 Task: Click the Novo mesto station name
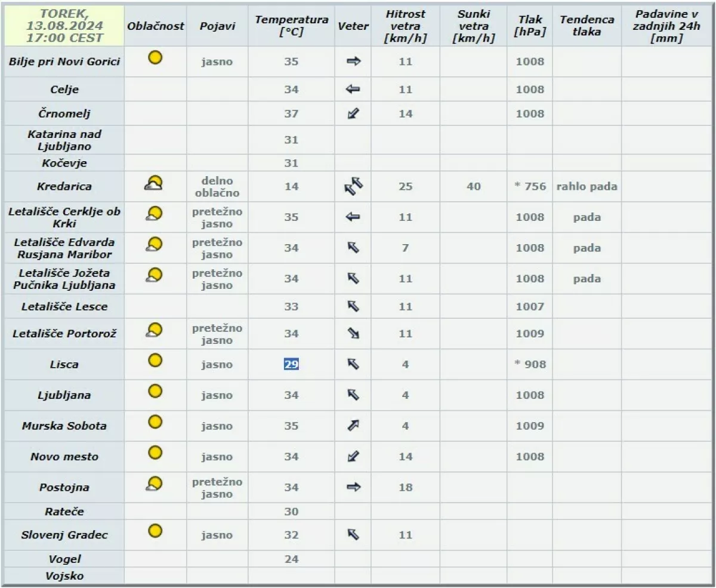click(64, 456)
